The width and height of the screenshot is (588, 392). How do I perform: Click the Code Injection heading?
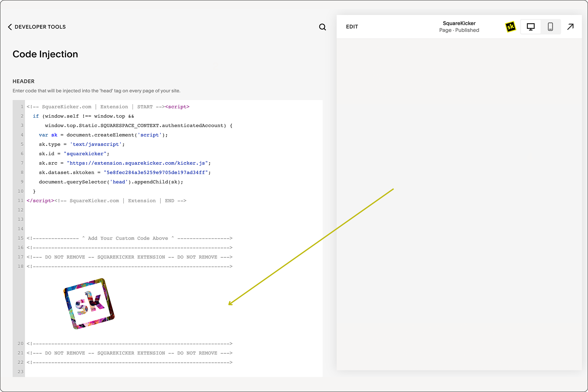pos(45,54)
